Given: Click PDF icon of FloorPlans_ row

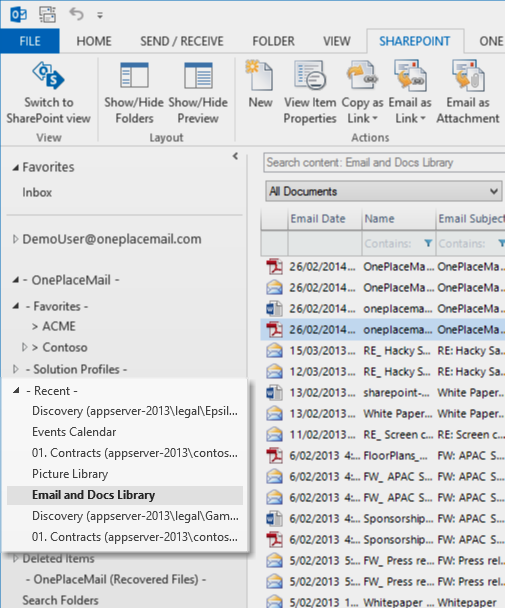Looking at the screenshot, I should pos(274,456).
